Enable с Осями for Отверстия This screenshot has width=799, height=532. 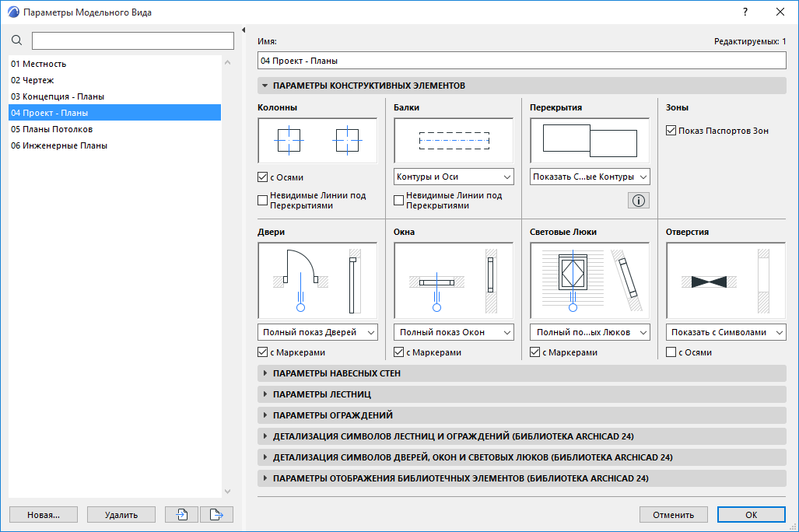(671, 353)
